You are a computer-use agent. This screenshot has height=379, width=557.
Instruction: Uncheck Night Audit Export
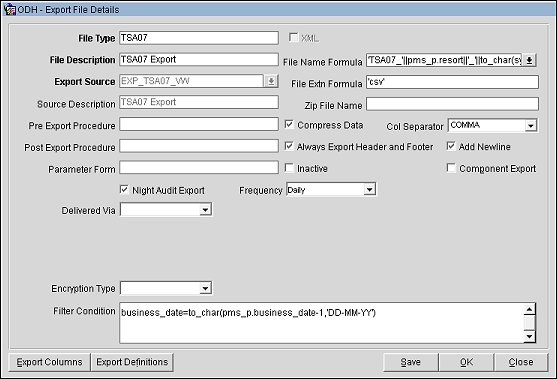pyautogui.click(x=124, y=190)
